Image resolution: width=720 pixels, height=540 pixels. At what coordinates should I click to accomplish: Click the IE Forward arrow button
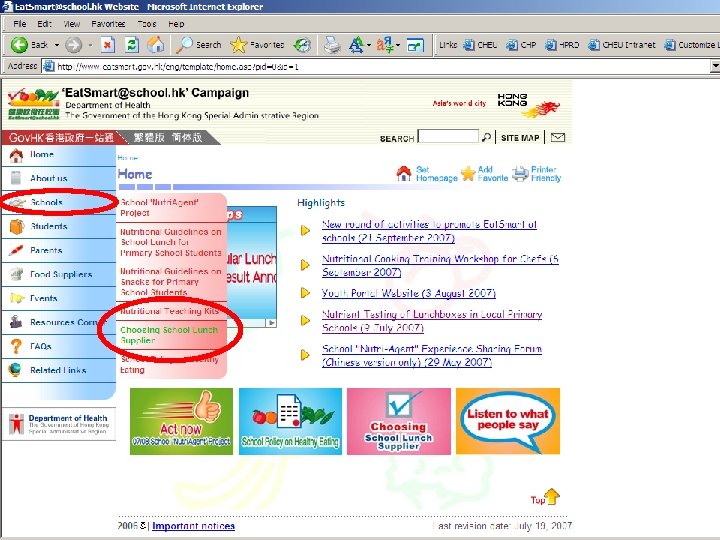pyautogui.click(x=73, y=45)
